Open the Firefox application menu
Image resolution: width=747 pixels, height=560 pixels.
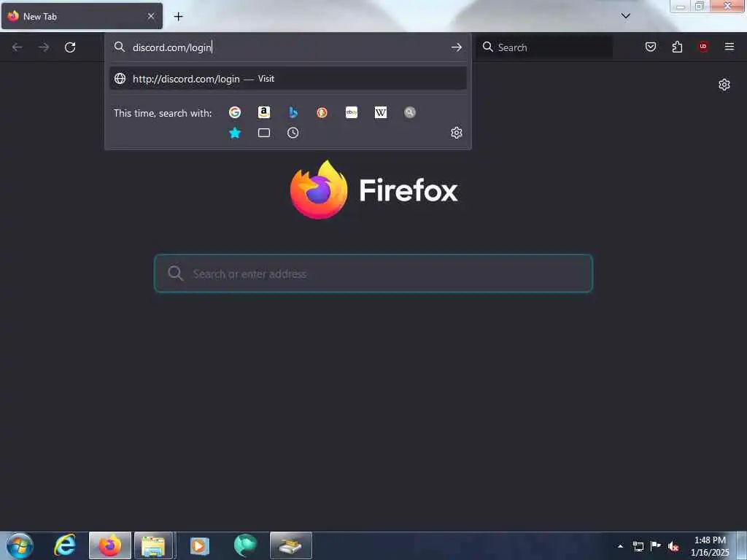click(x=729, y=47)
